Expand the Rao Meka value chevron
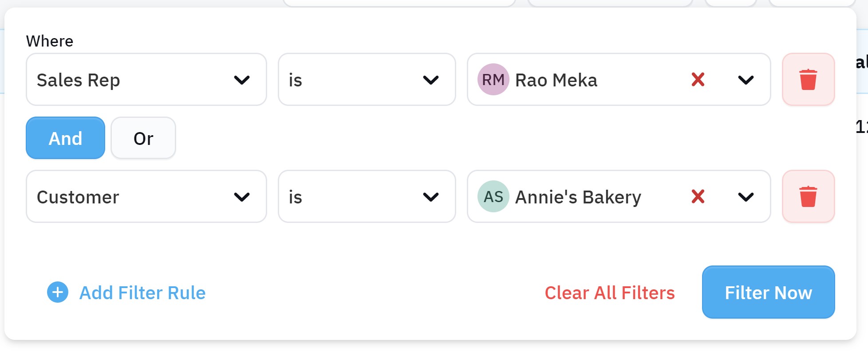Image resolution: width=868 pixels, height=351 pixels. 746,80
